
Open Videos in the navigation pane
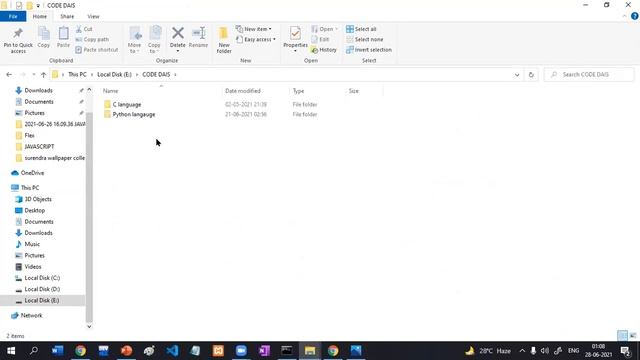[x=33, y=267]
